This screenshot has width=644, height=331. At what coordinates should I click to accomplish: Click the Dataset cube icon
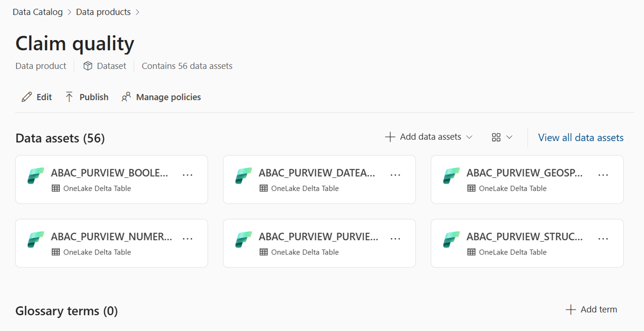tap(88, 66)
